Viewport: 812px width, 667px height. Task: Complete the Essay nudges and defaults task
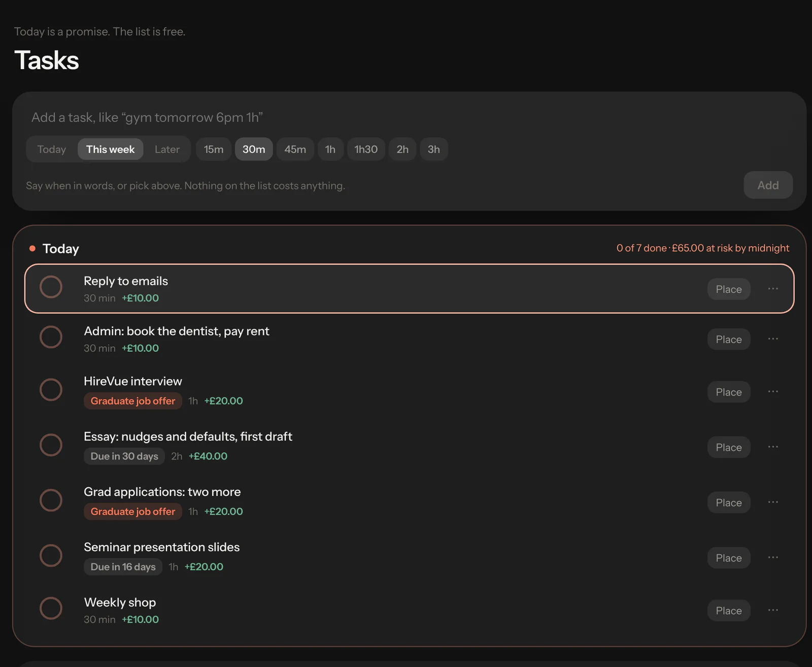pyautogui.click(x=51, y=445)
